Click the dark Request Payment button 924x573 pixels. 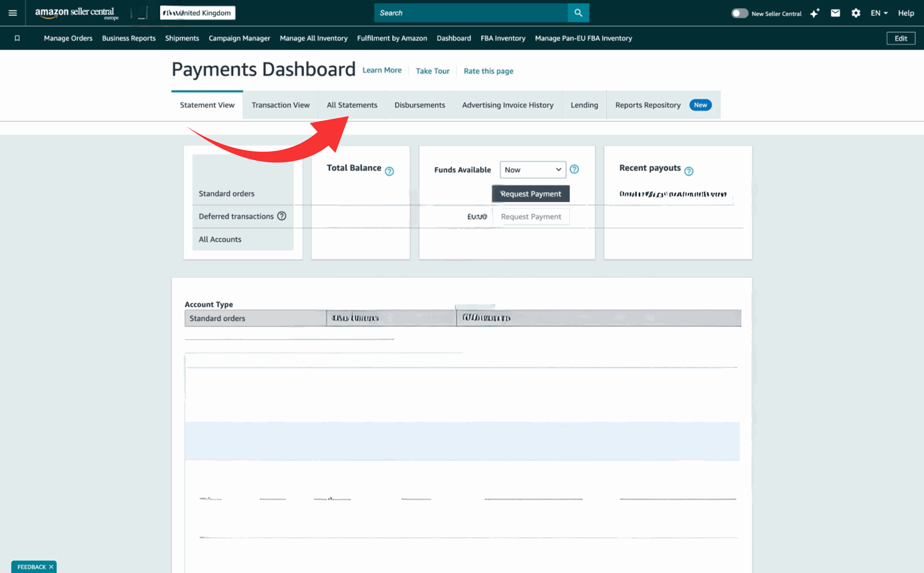click(531, 194)
